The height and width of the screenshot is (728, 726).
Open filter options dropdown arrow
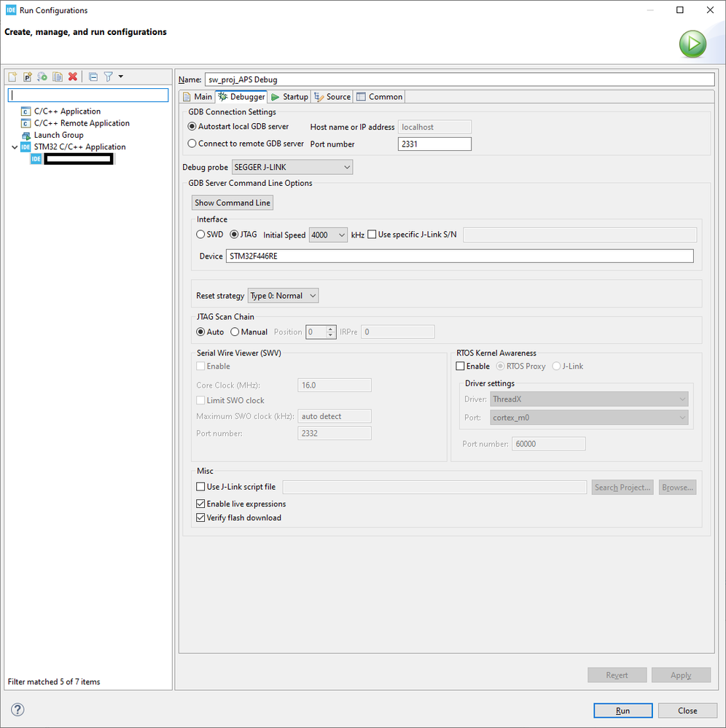click(121, 77)
